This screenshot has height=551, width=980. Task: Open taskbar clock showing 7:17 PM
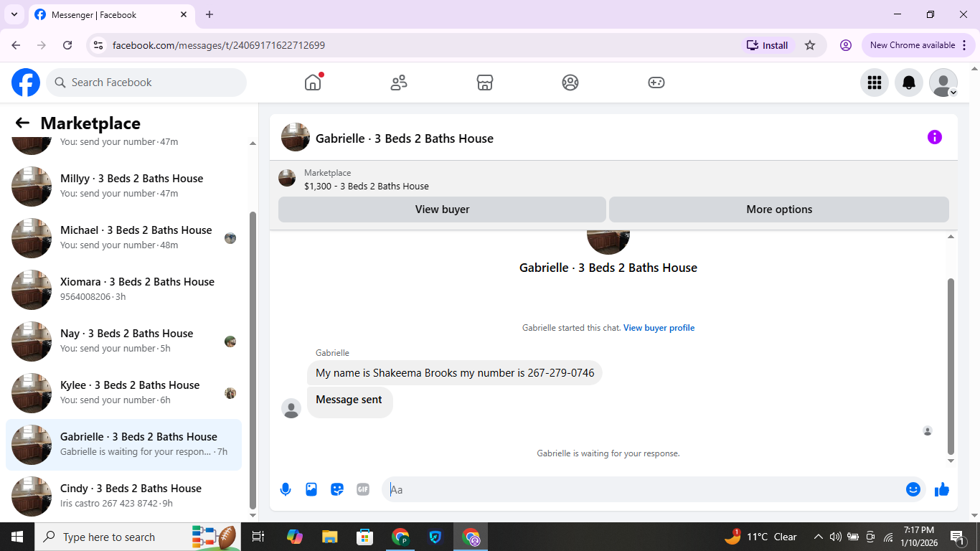coord(919,537)
